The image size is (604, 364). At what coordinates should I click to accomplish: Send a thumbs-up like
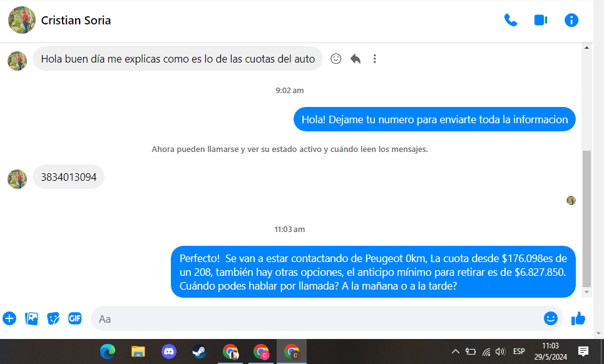[578, 318]
